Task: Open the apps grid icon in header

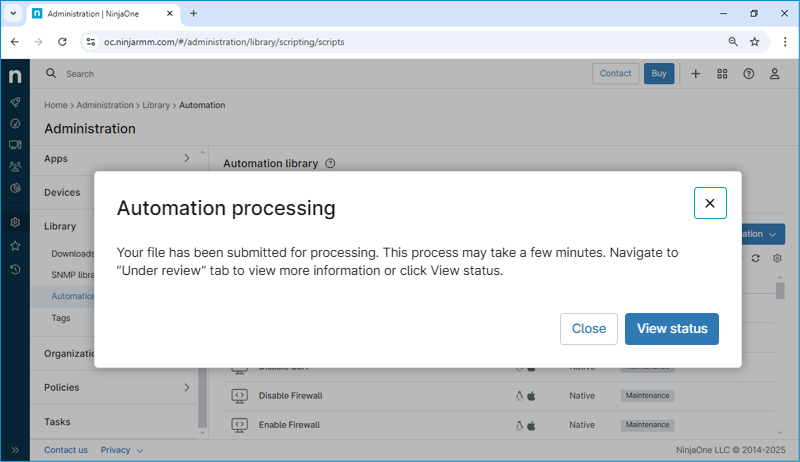Action: pos(722,74)
